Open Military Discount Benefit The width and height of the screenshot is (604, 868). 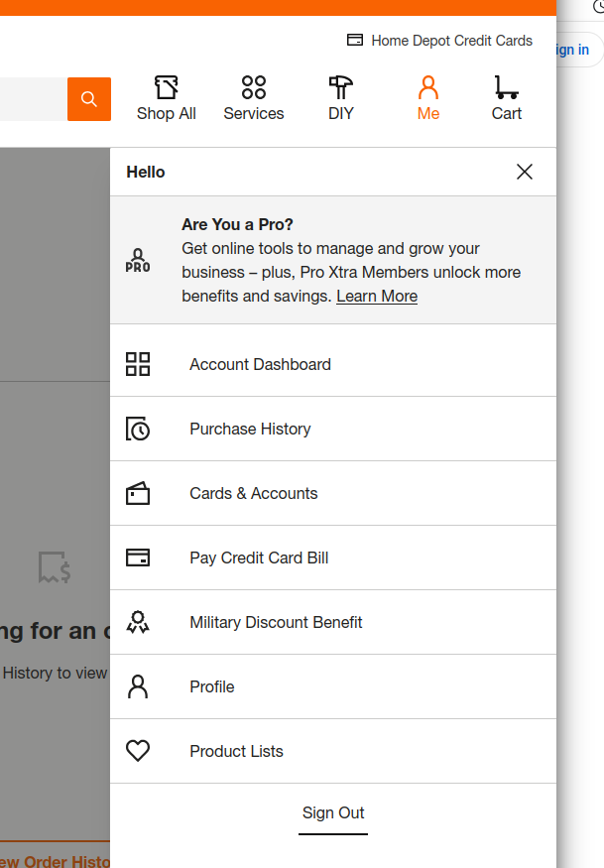coord(276,622)
